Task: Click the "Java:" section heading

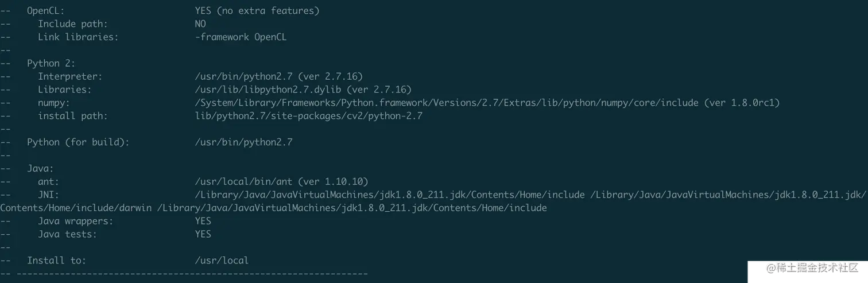Action: pyautogui.click(x=40, y=168)
